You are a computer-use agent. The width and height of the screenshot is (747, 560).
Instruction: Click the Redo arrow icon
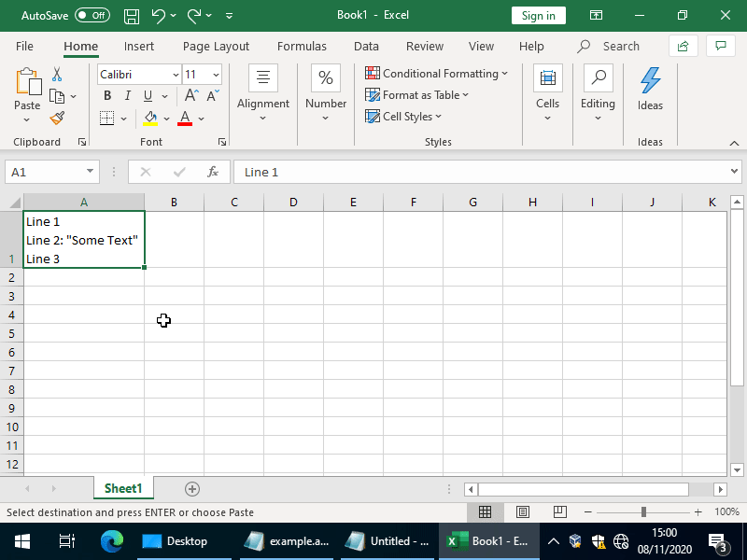(x=194, y=16)
